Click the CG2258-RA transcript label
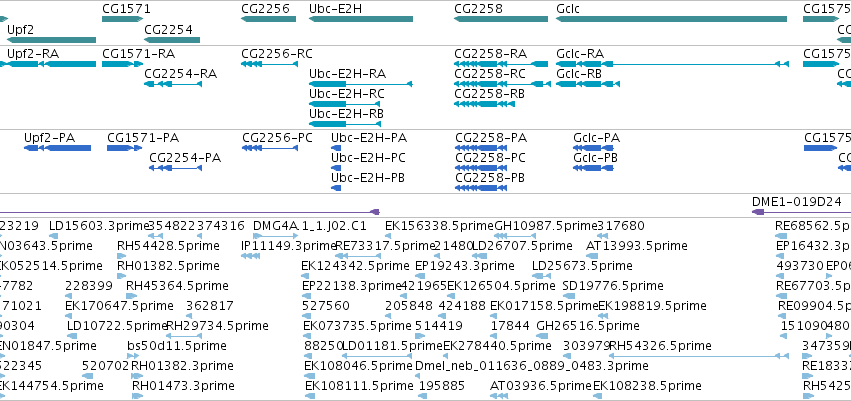851x401 pixels. pyautogui.click(x=491, y=54)
